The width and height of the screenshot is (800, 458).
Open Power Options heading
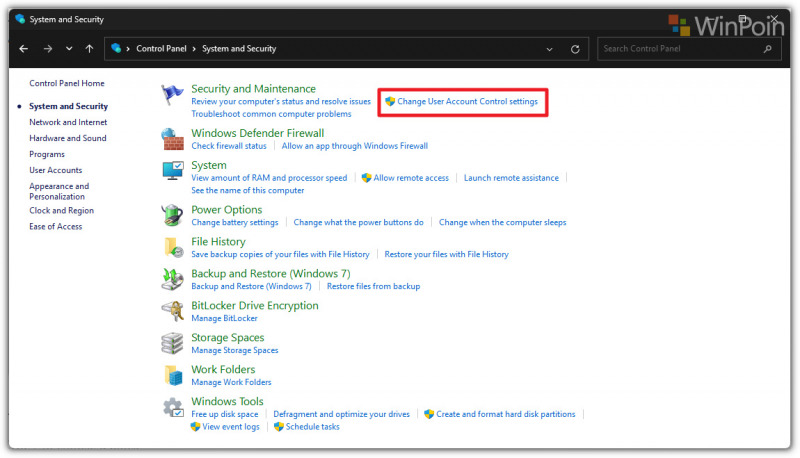(227, 210)
